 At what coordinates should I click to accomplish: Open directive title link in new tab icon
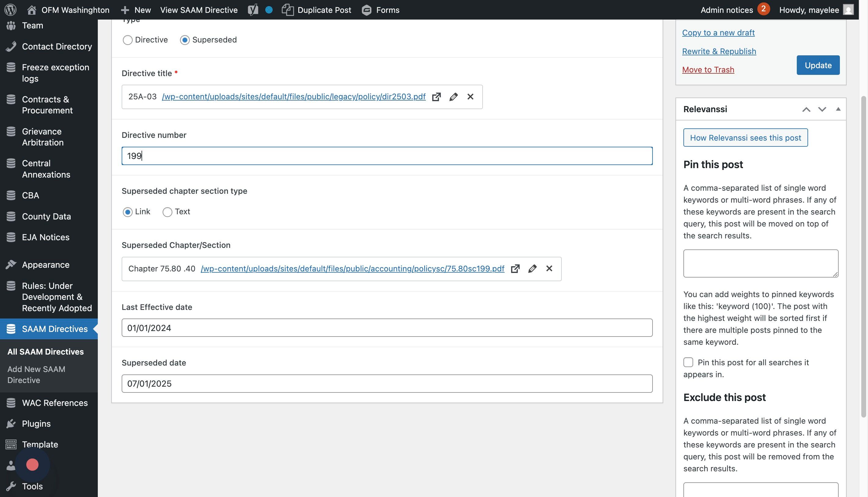tap(436, 97)
